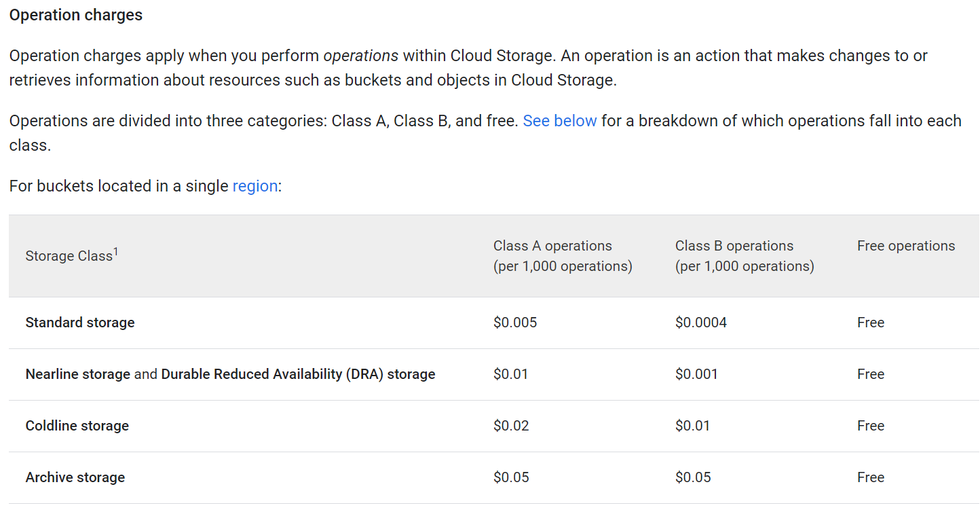The image size is (980, 512).
Task: Click 'Durable Reduced Availability (DRA) storage' text
Action: [x=298, y=374]
